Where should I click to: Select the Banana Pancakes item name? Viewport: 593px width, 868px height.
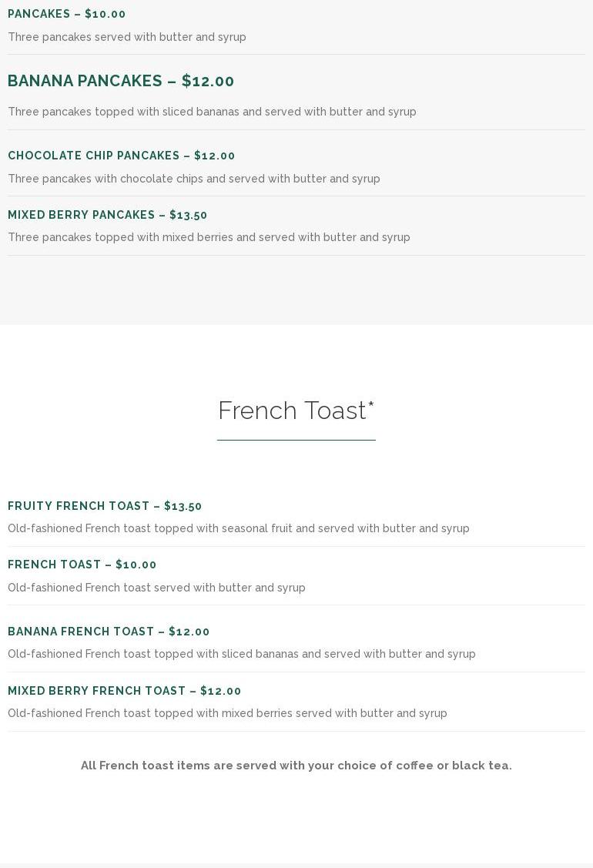coord(85,81)
